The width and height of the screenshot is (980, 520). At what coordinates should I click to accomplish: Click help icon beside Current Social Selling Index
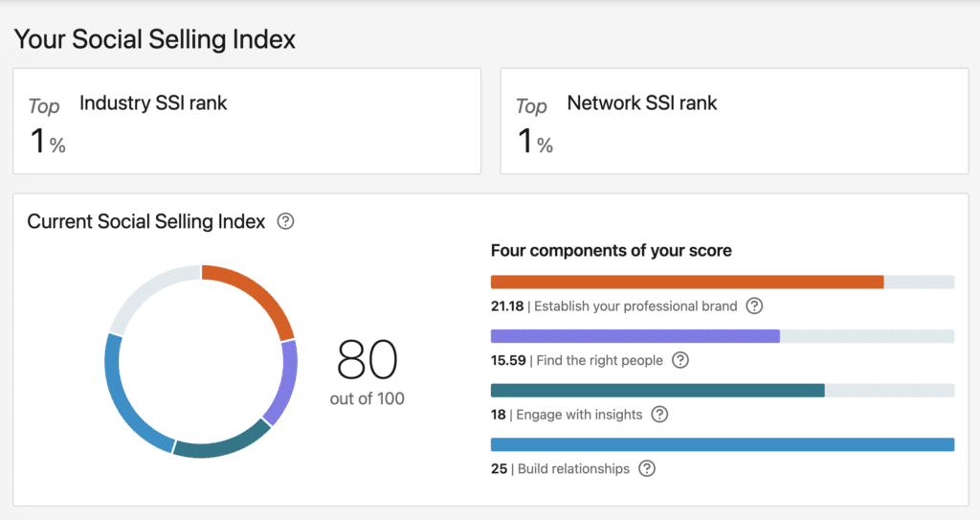point(285,221)
